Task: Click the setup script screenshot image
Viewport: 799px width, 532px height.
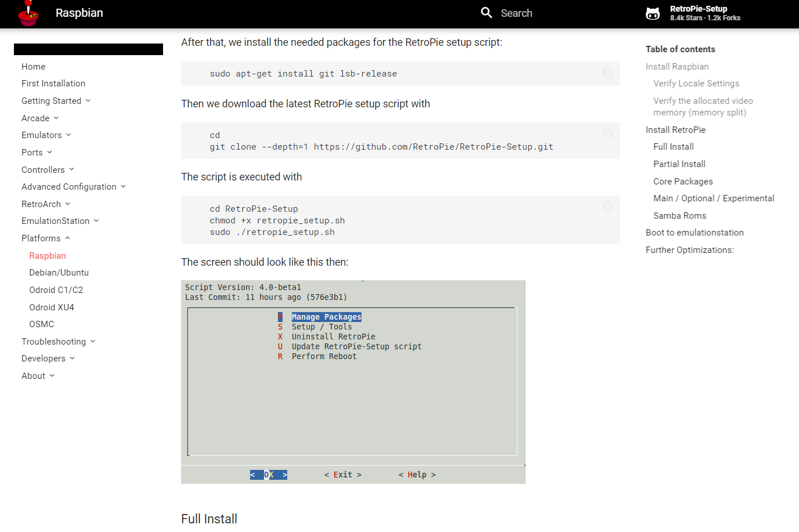Action: (x=353, y=382)
